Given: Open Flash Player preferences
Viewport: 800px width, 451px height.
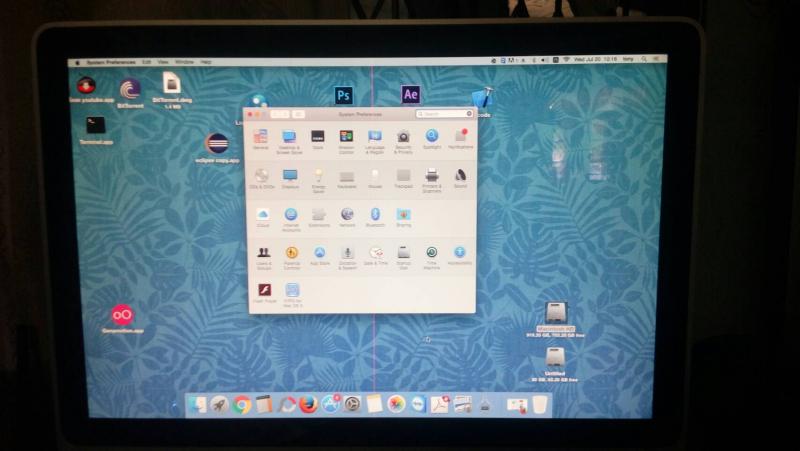Looking at the screenshot, I should tap(264, 294).
